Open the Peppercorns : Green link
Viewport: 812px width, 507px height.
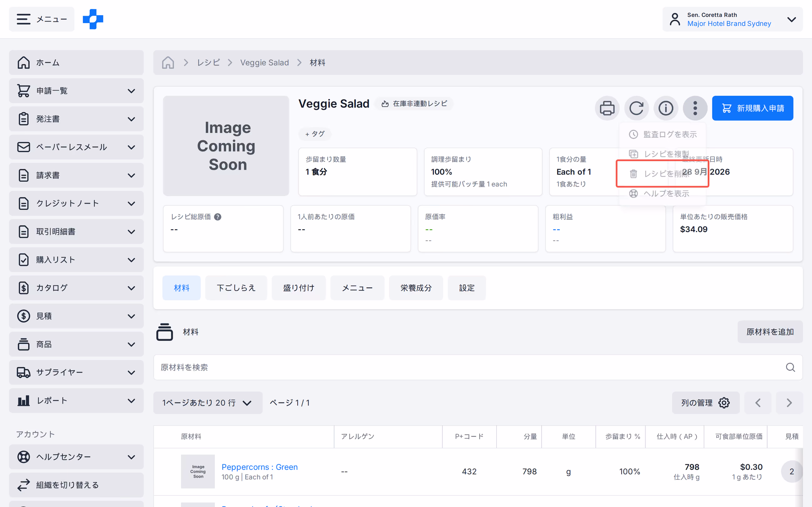click(259, 467)
